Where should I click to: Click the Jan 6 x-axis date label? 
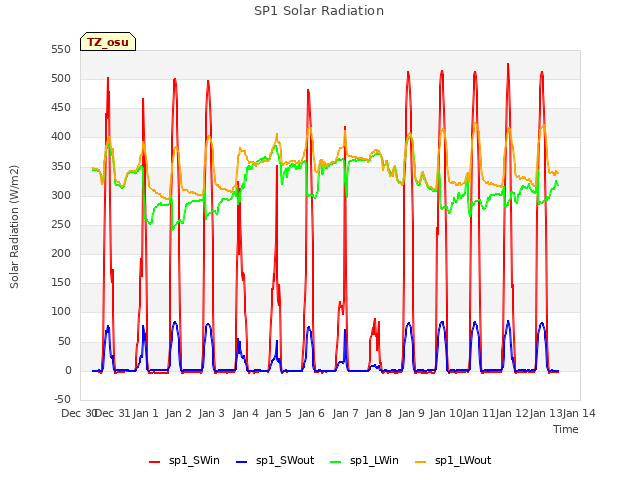[311, 413]
